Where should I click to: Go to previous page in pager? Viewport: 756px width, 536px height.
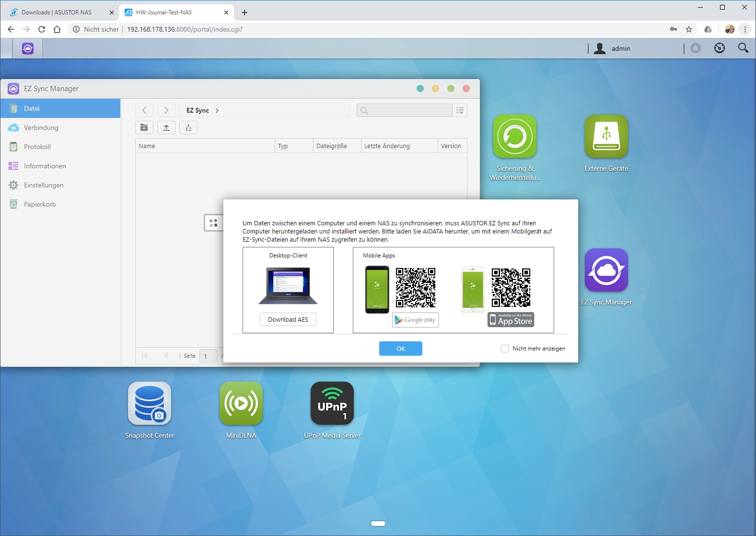coord(166,355)
